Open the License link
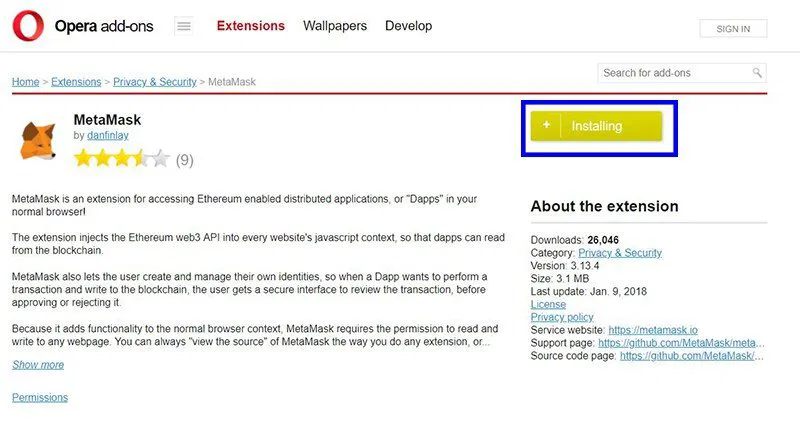 tap(548, 304)
